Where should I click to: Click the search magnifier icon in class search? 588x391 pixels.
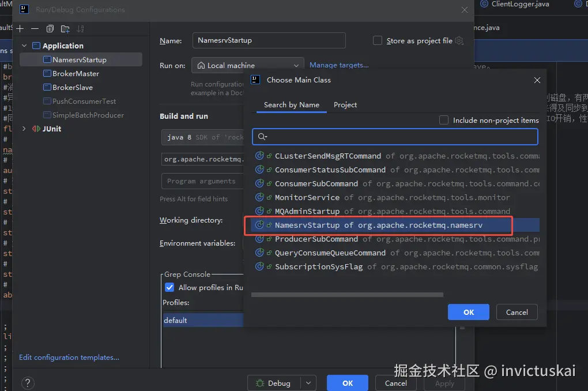[262, 137]
